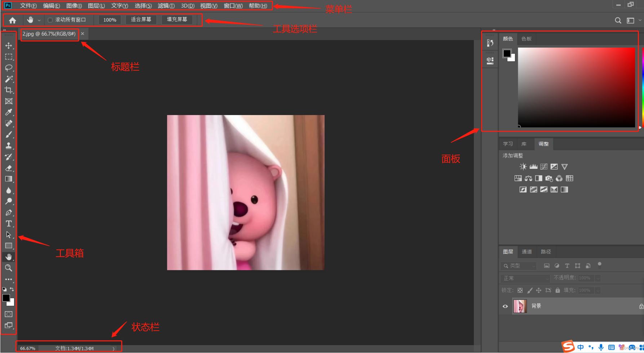Select the History Brush tool
Viewport: 644px width, 353px height.
point(9,157)
